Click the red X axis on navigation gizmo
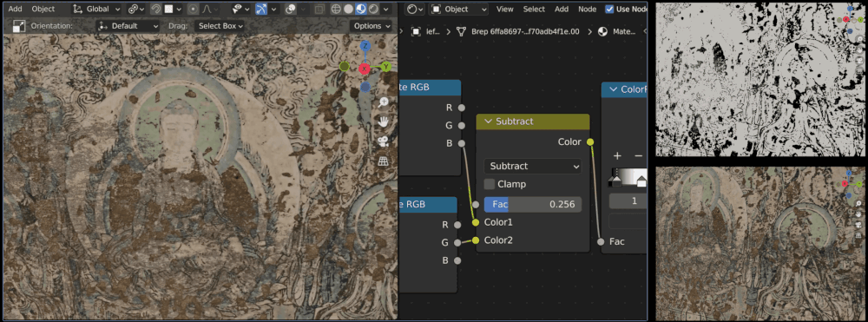Viewport: 868px width, 322px height. point(364,69)
